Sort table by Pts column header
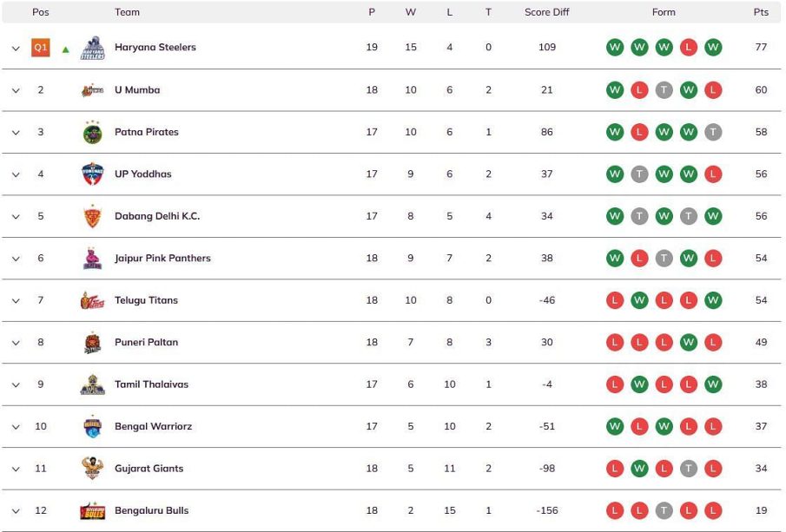Screen dimensions: 786x532 point(761,12)
